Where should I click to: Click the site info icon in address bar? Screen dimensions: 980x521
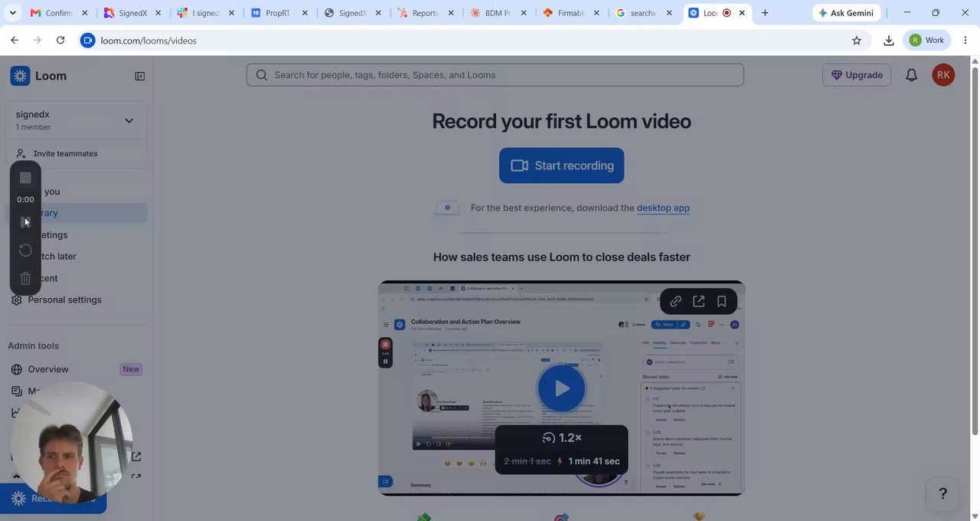tap(88, 41)
